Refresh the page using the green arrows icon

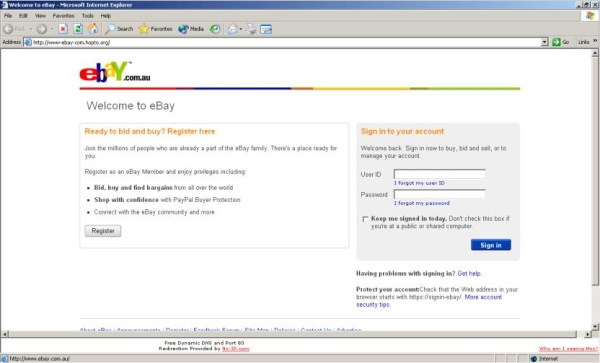78,29
